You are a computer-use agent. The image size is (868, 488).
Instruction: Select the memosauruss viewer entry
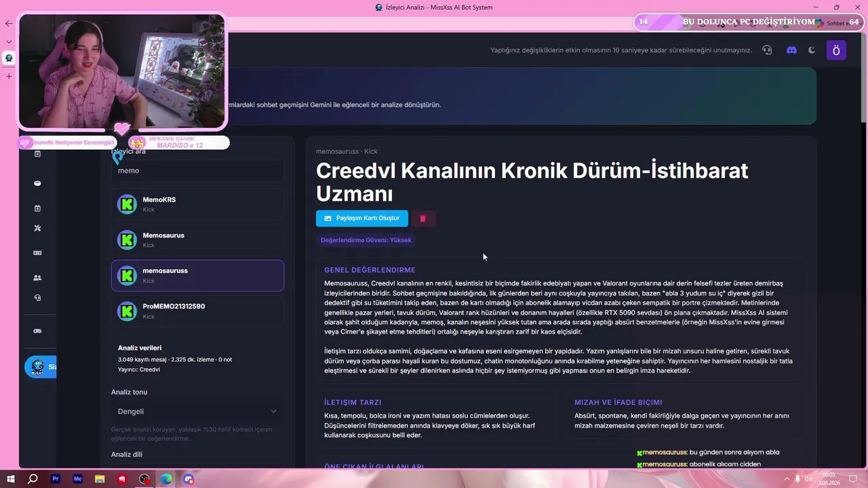coord(197,275)
